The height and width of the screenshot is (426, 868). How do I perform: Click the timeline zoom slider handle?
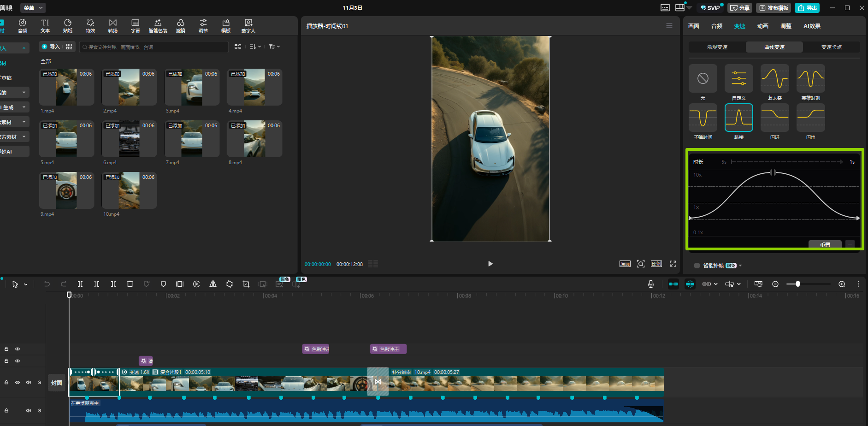(797, 284)
